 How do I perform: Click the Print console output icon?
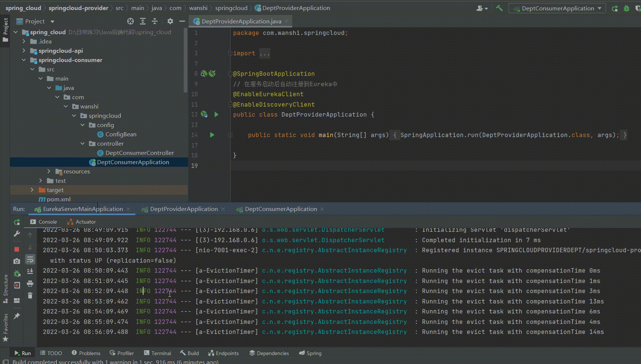[30, 284]
